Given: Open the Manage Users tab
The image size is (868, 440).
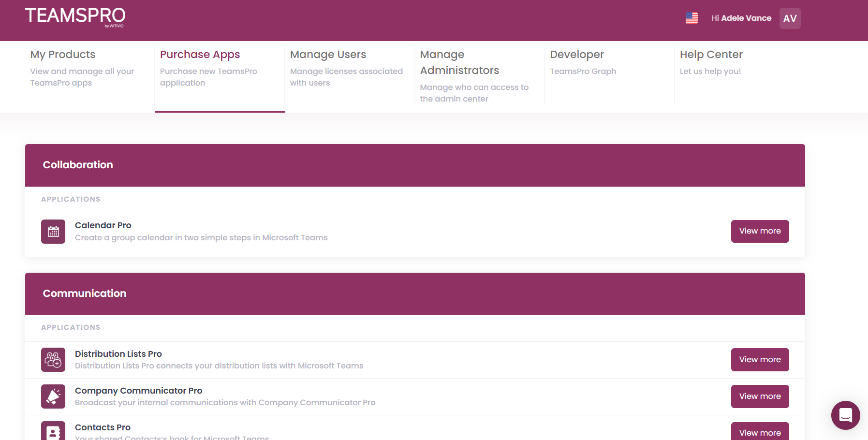Looking at the screenshot, I should click(328, 55).
